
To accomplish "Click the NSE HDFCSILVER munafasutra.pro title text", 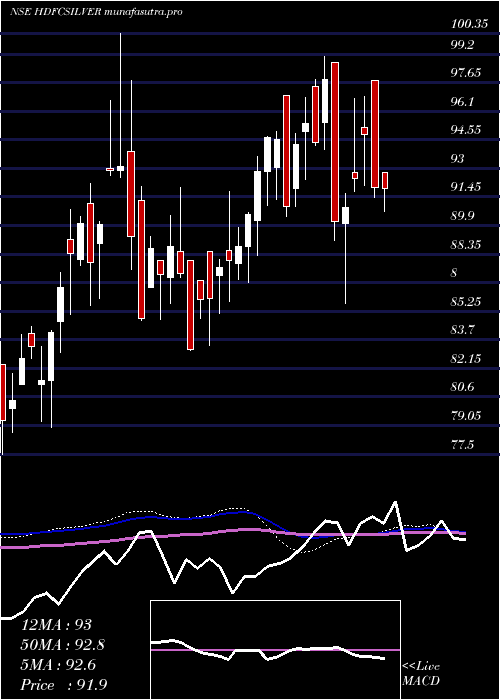I will (x=96, y=12).
